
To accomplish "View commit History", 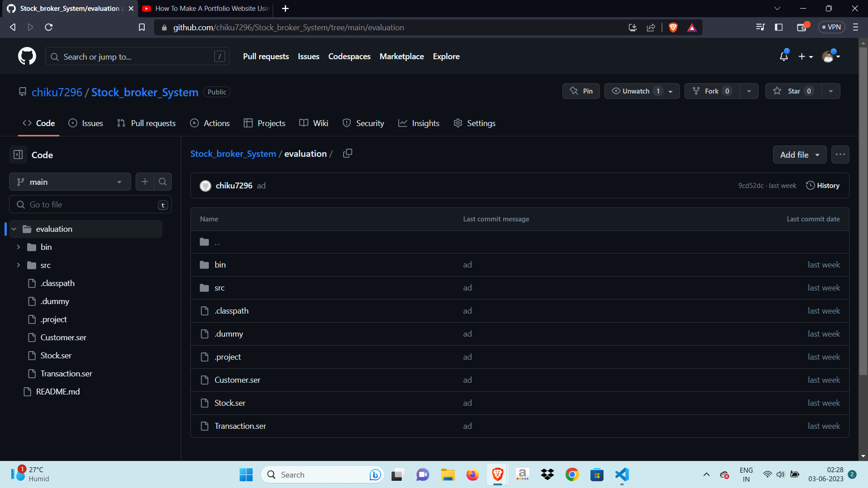I will pyautogui.click(x=823, y=186).
